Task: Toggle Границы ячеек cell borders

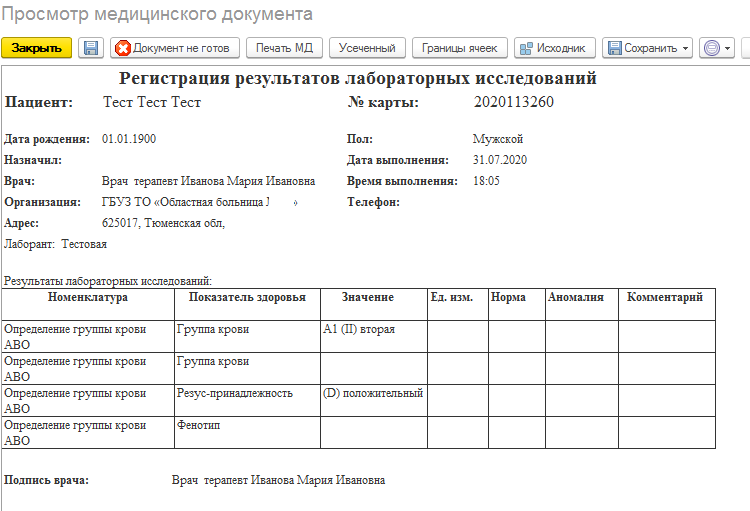Action: (459, 48)
